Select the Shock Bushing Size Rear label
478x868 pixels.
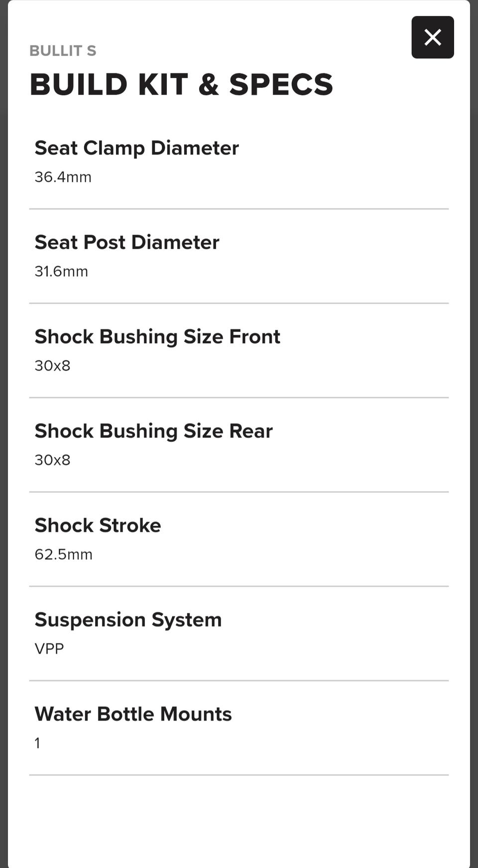click(x=153, y=431)
